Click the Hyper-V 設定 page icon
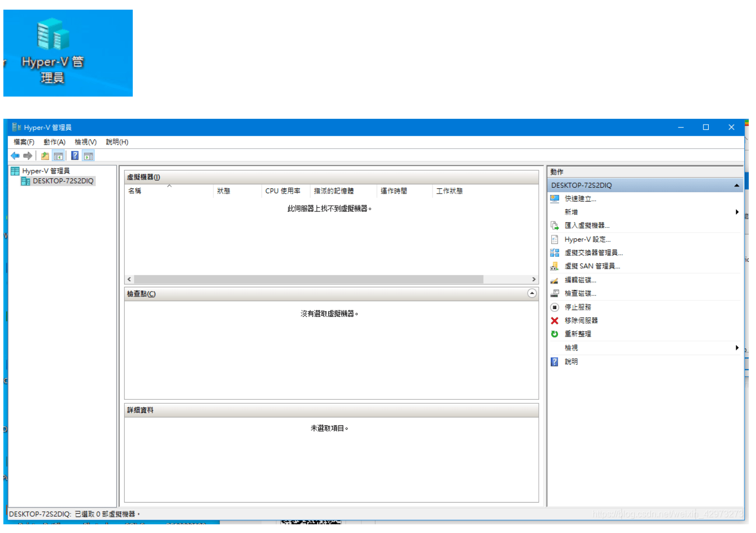Viewport: 756px width, 533px height. pyautogui.click(x=555, y=239)
